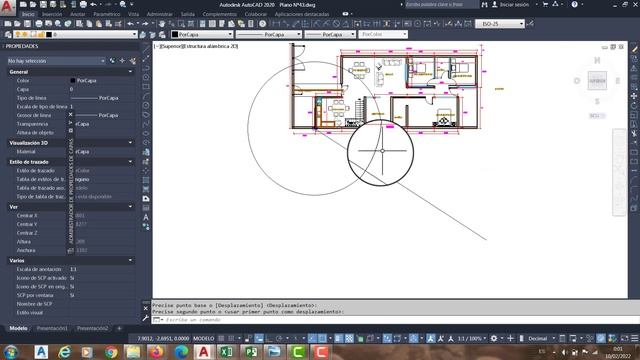The width and height of the screenshot is (640, 360).
Task: Toggle polar tracking in status bar
Action: pos(279,338)
